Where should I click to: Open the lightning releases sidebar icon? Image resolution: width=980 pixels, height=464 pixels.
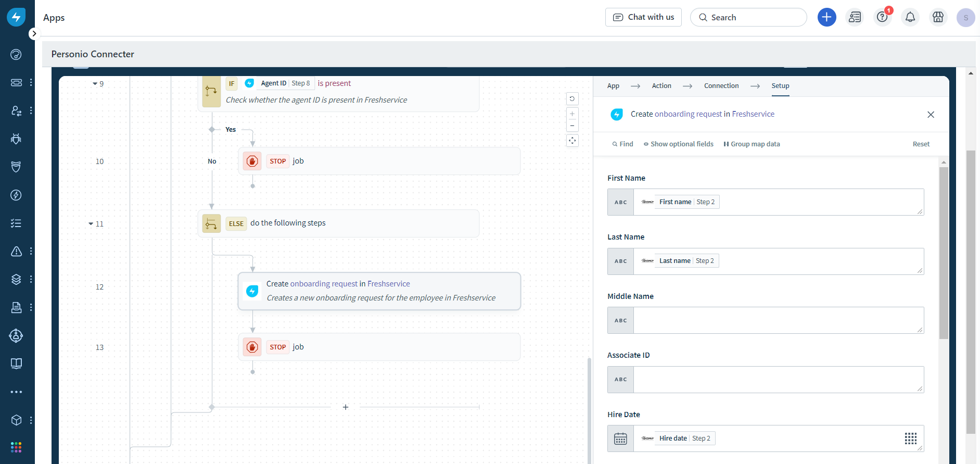16,195
